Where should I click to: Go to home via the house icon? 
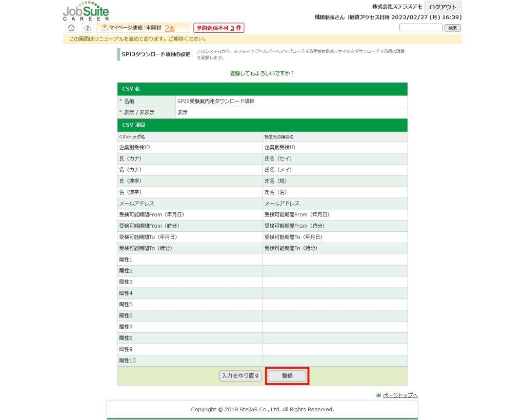[72, 28]
